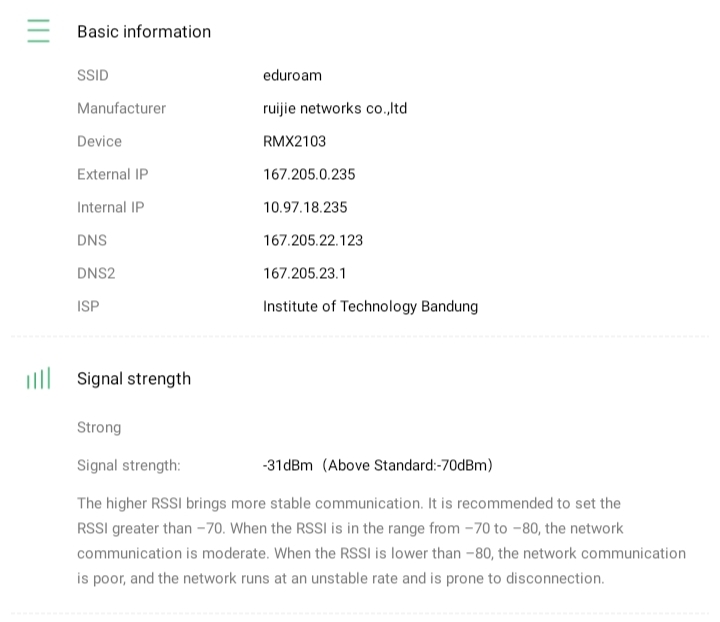Click the RSSI explanation paragraph

[x=380, y=541]
